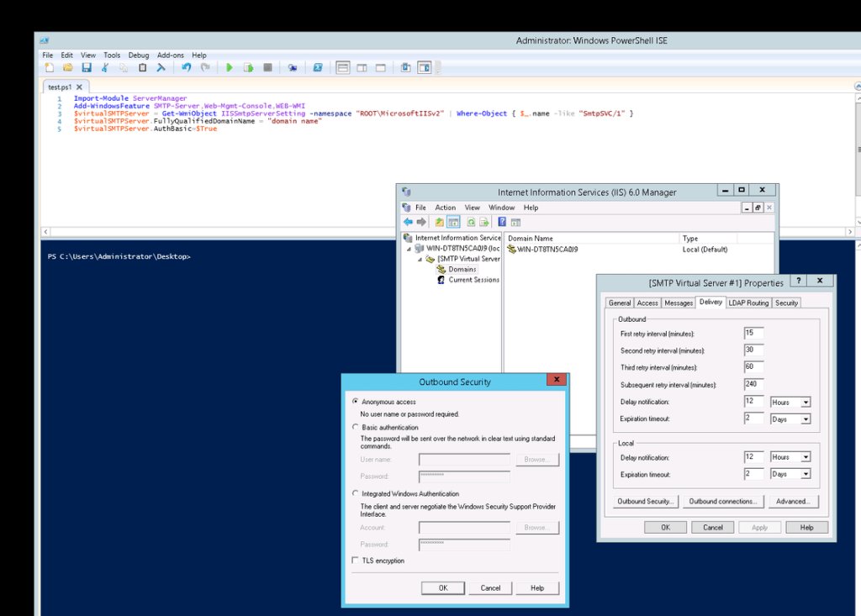The width and height of the screenshot is (861, 616).
Task: Start PowerShell.exe console icon
Action: 317,67
